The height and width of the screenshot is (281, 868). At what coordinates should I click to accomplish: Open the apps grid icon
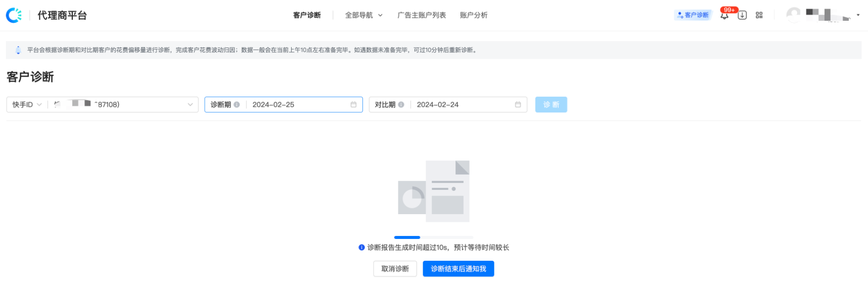point(759,15)
